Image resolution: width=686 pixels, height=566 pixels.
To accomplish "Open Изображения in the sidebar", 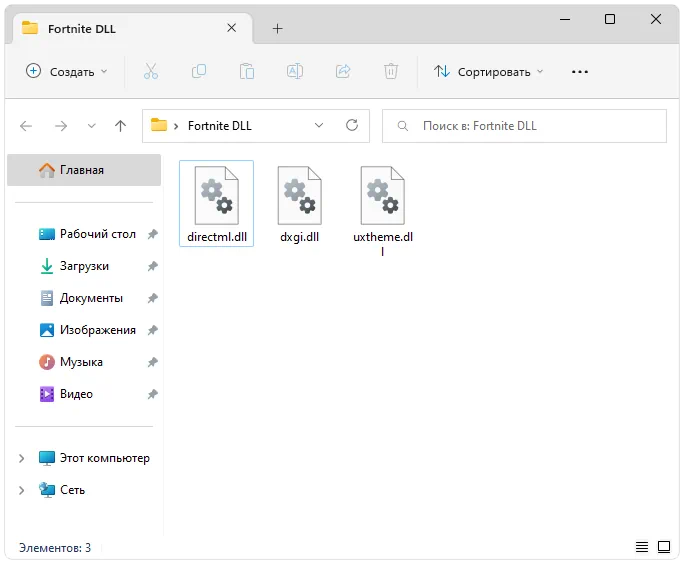I will tap(87, 330).
